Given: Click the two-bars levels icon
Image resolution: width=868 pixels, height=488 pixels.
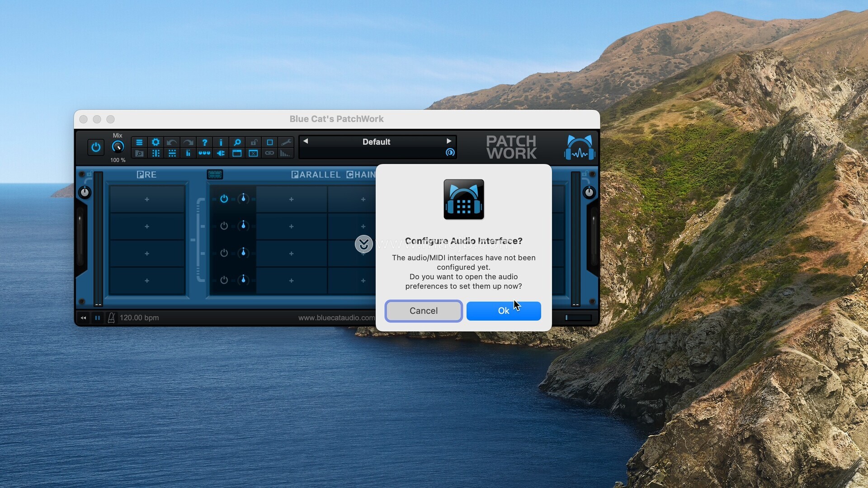Looking at the screenshot, I should point(188,154).
